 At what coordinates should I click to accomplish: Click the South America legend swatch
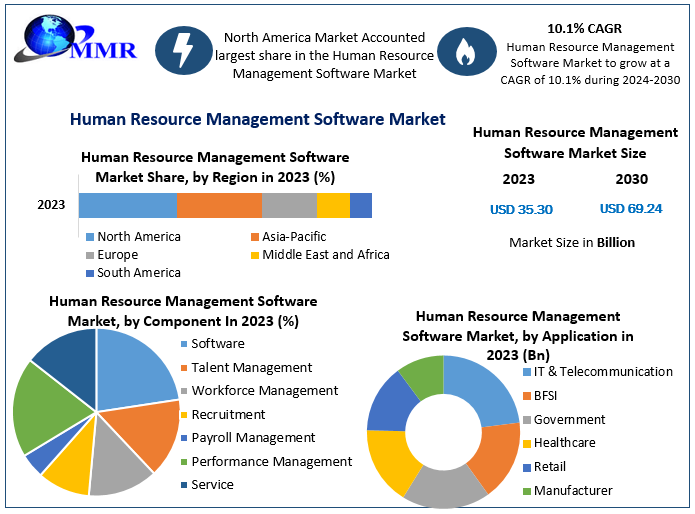point(90,273)
